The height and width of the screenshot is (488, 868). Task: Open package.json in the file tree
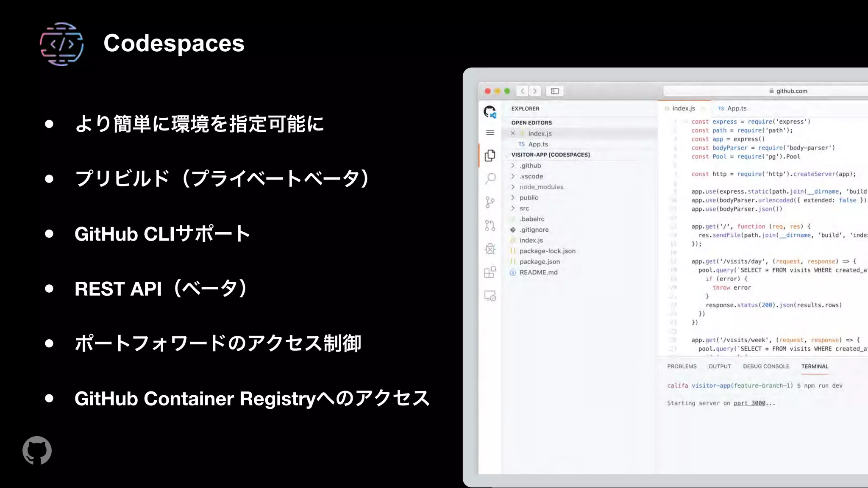pos(540,262)
